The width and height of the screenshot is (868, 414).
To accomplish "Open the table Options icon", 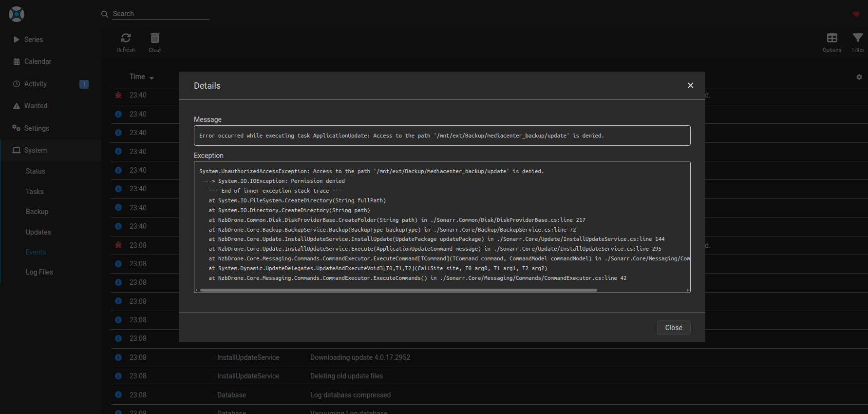I will click(x=832, y=38).
